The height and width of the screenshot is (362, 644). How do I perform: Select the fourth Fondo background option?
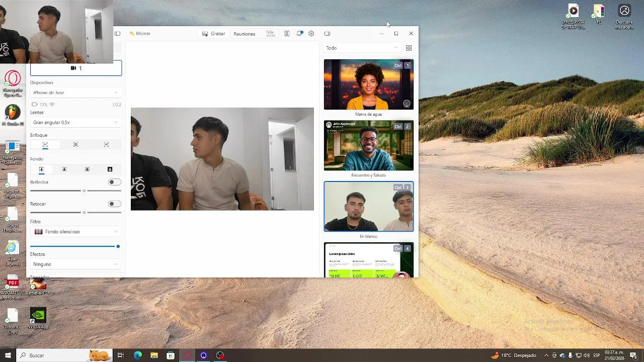(x=110, y=169)
